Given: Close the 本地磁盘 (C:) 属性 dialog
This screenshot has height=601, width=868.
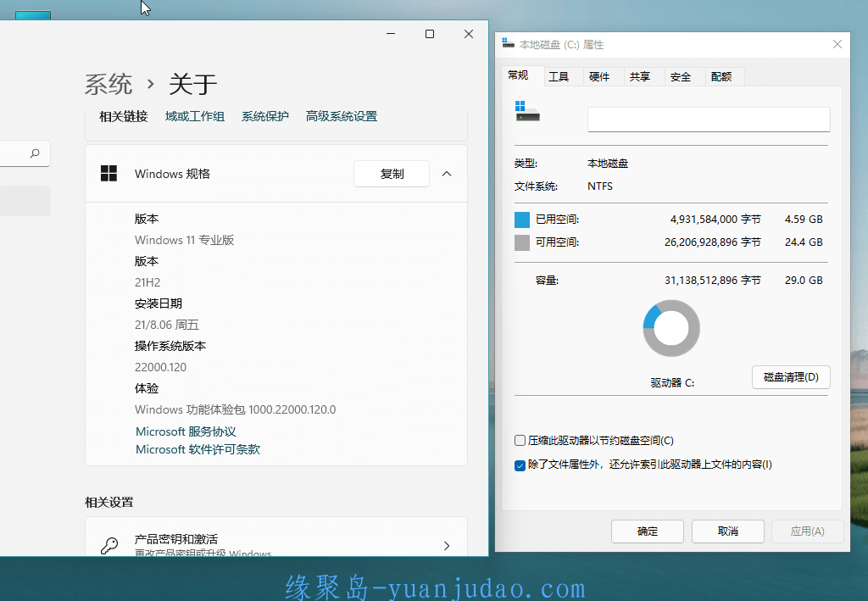Looking at the screenshot, I should coord(837,44).
